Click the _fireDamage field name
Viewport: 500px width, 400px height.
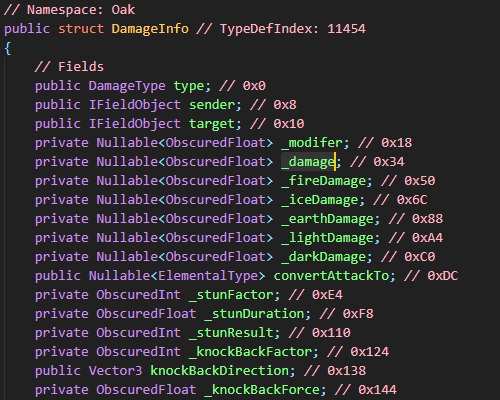coord(323,181)
